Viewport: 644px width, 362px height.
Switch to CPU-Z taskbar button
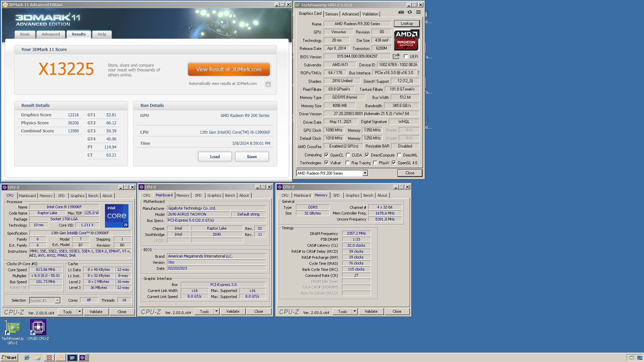tap(83, 358)
